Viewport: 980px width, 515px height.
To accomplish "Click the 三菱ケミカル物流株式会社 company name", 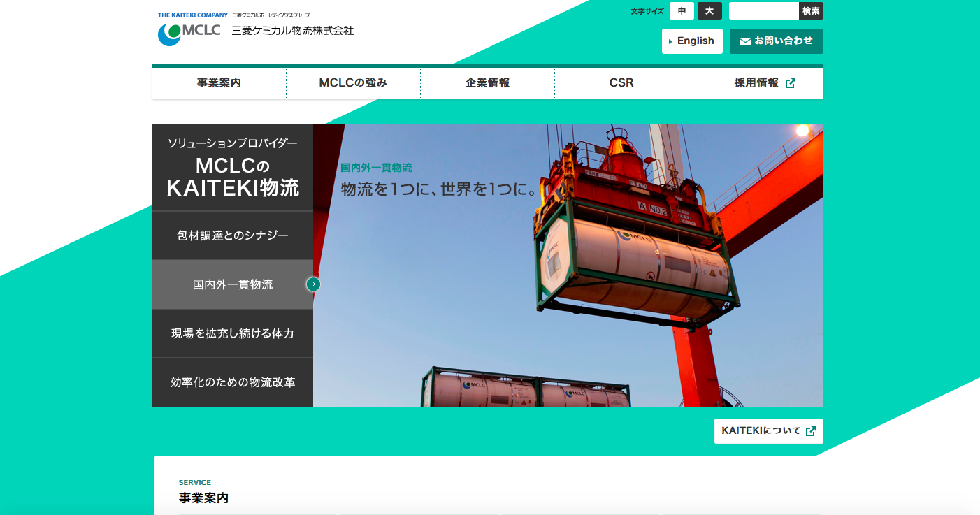I will click(x=293, y=31).
